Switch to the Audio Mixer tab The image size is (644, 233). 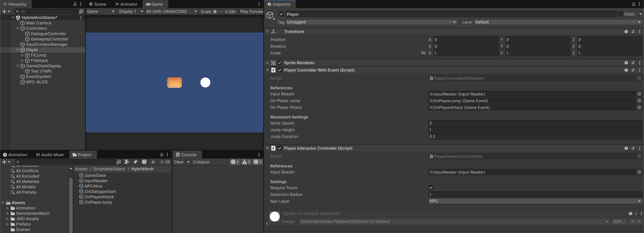tap(50, 155)
